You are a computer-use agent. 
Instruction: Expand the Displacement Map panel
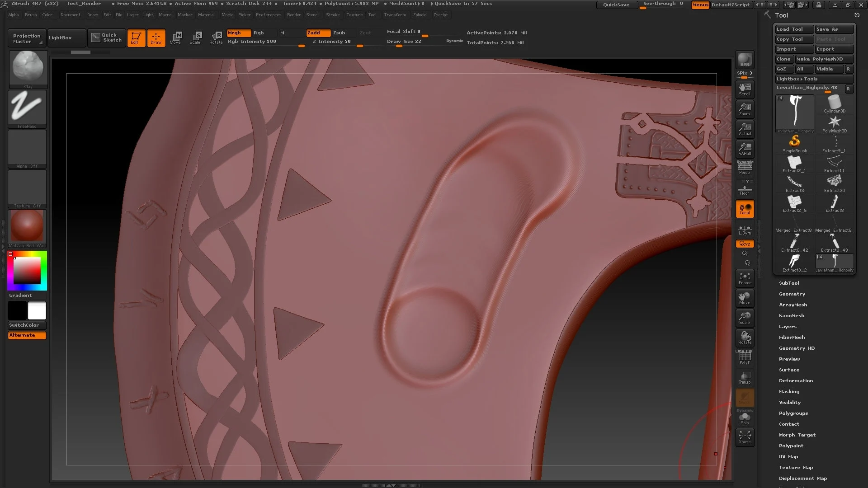802,478
